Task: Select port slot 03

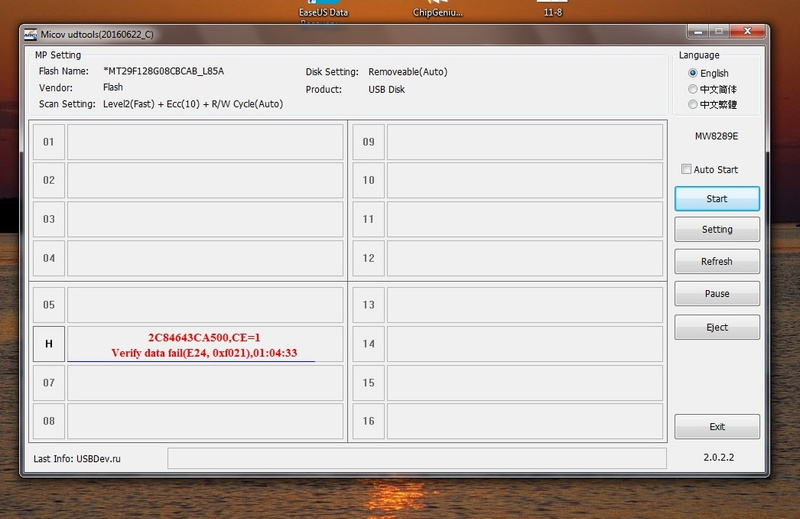Action: pyautogui.click(x=49, y=219)
